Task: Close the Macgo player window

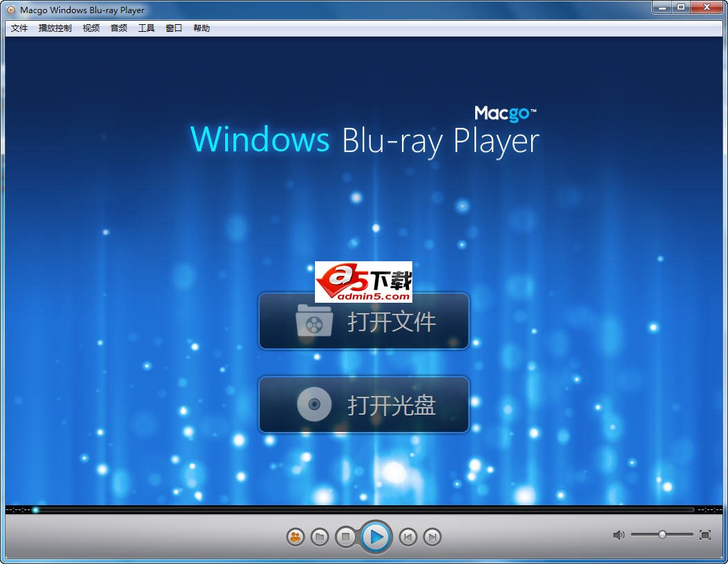Action: pos(707,8)
